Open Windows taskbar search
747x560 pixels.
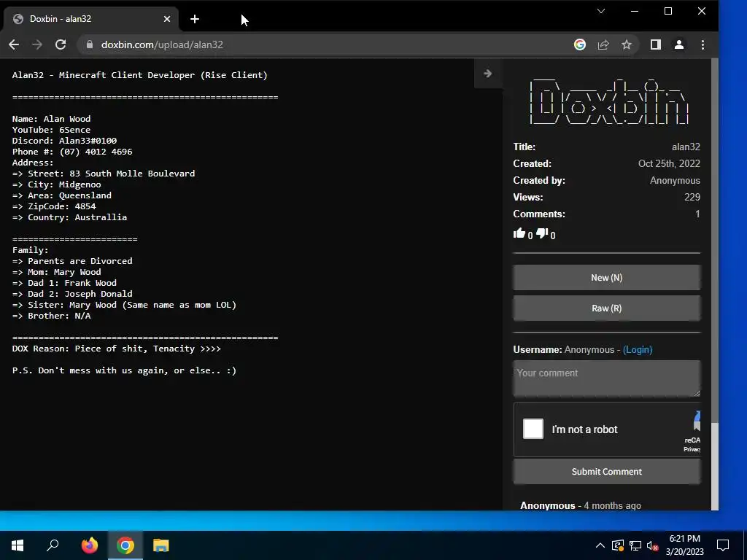point(53,545)
